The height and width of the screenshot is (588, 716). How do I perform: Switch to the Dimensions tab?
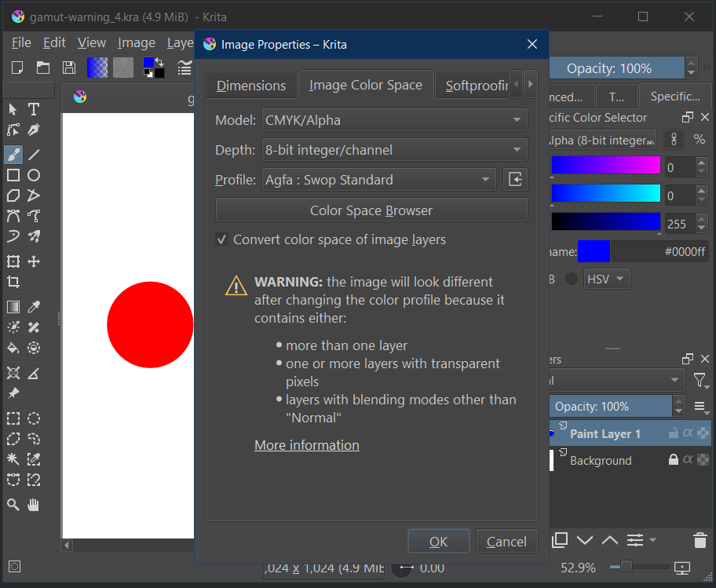251,86
